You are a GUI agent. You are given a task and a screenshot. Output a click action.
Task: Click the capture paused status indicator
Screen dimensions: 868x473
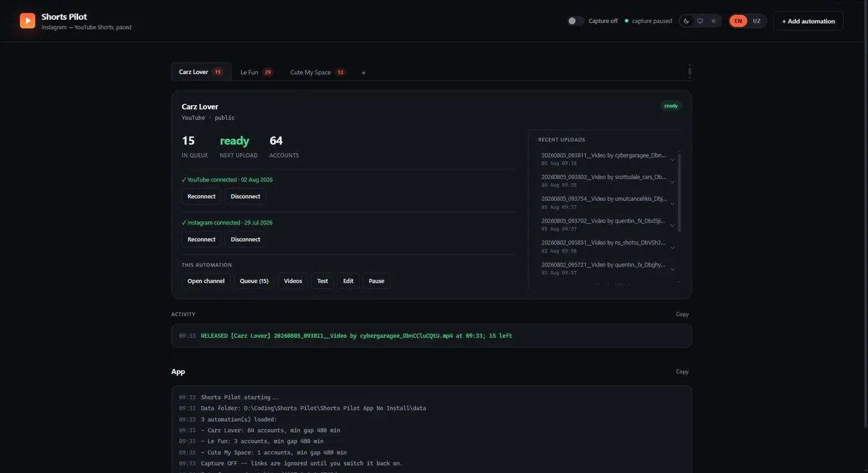(x=649, y=21)
